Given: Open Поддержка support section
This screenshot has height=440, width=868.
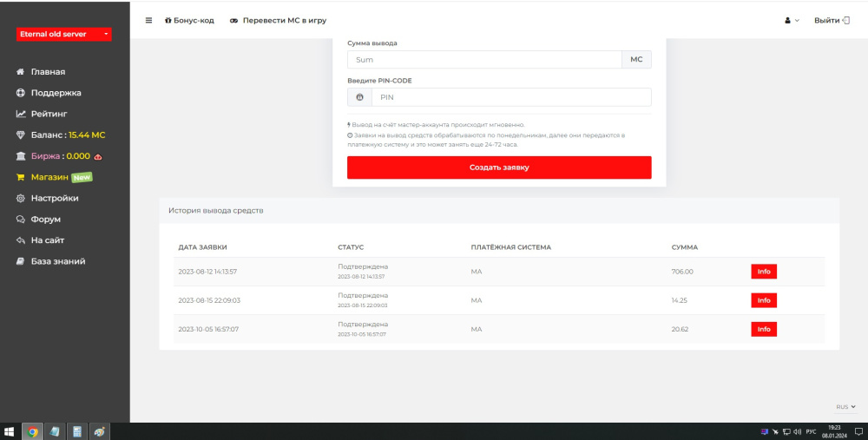Looking at the screenshot, I should tap(56, 93).
